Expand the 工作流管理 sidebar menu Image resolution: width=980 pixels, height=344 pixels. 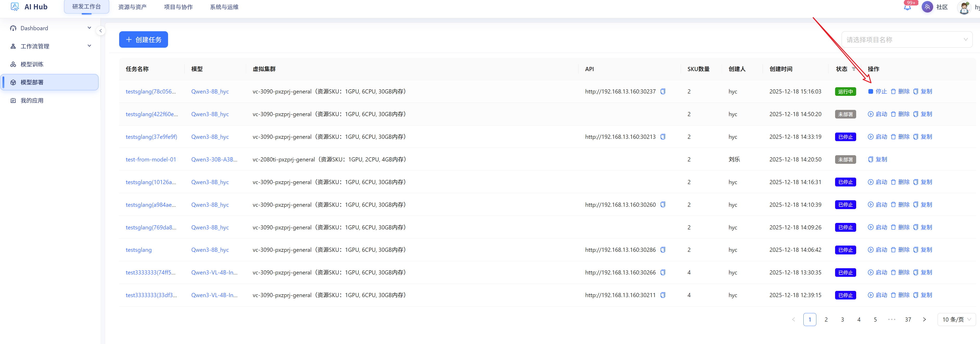point(89,46)
